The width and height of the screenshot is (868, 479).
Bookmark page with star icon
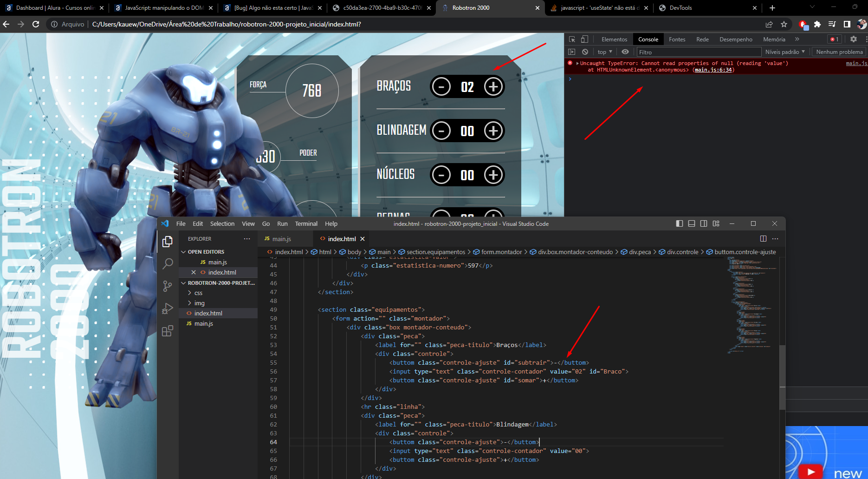coord(784,24)
